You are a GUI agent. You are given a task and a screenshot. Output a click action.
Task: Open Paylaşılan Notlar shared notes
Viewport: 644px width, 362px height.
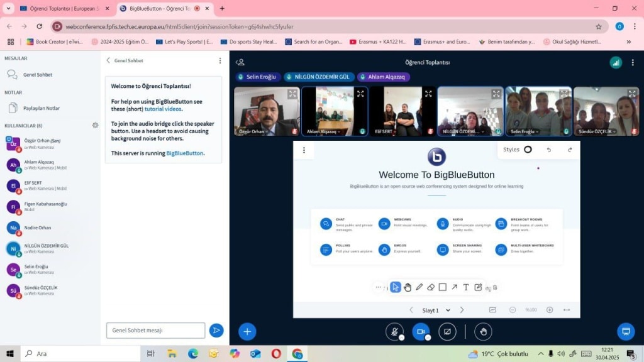pyautogui.click(x=41, y=108)
